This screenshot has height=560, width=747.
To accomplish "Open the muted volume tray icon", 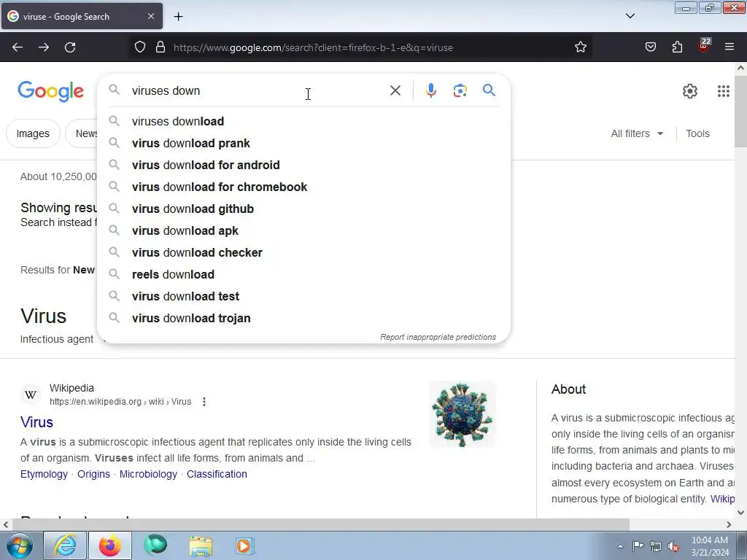I will 673,546.
